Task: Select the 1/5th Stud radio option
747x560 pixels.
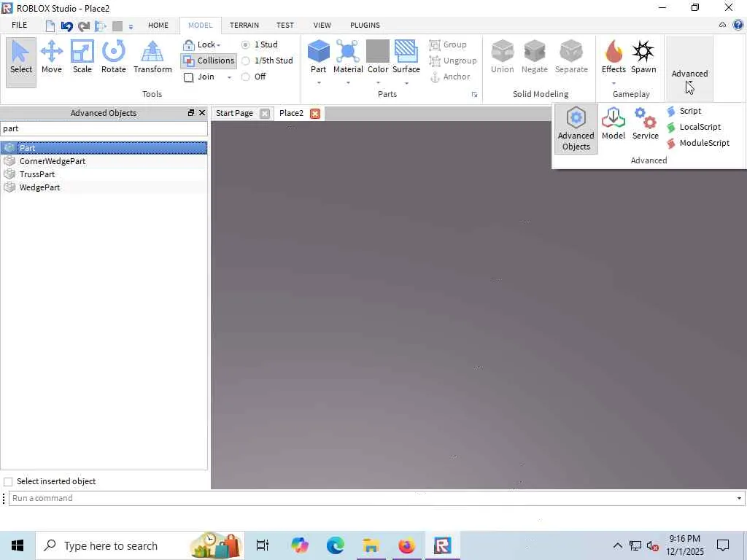Action: coord(245,61)
